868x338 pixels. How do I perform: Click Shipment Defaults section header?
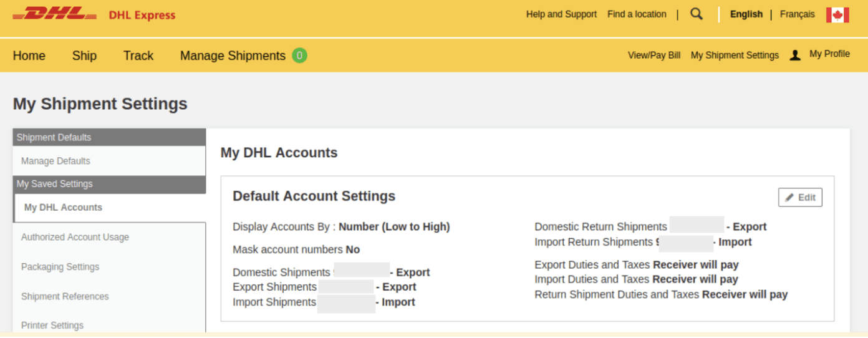[109, 137]
